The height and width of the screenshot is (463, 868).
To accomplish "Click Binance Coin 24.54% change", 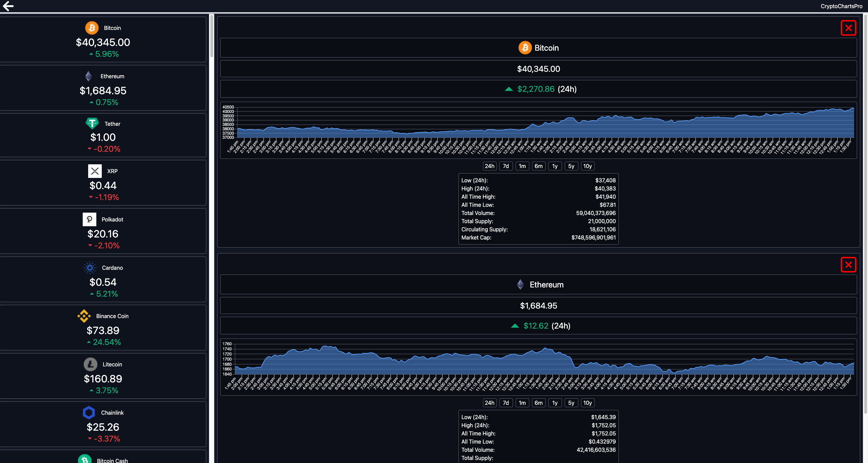I will pyautogui.click(x=104, y=342).
